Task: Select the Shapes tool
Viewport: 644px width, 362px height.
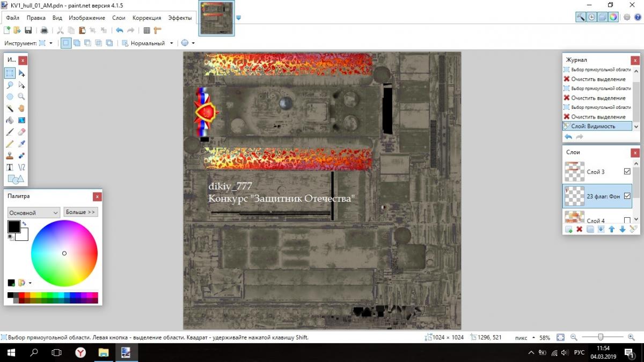Action: pos(16,179)
